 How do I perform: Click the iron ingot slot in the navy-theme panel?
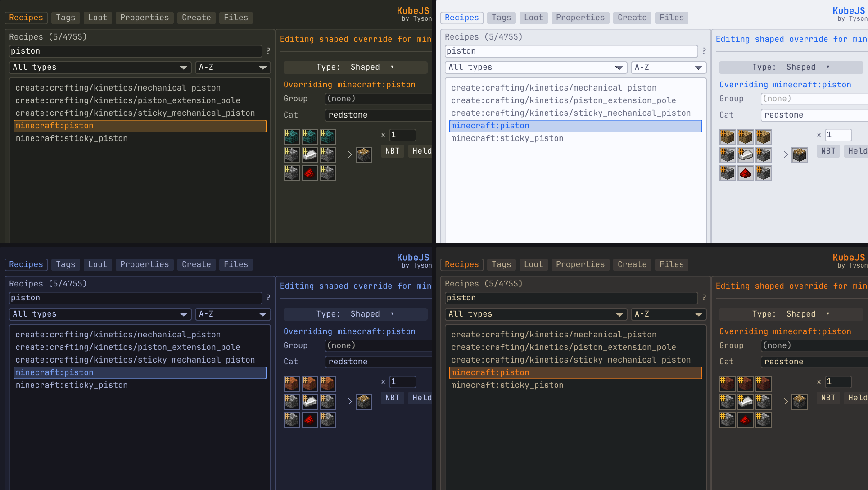pyautogui.click(x=310, y=402)
